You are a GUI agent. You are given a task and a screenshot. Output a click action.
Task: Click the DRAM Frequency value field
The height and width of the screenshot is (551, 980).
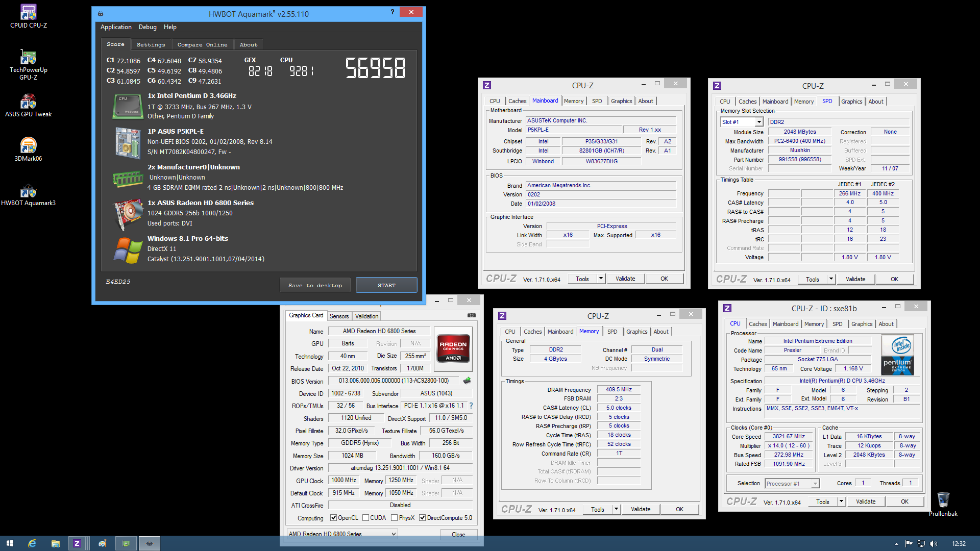pyautogui.click(x=619, y=389)
